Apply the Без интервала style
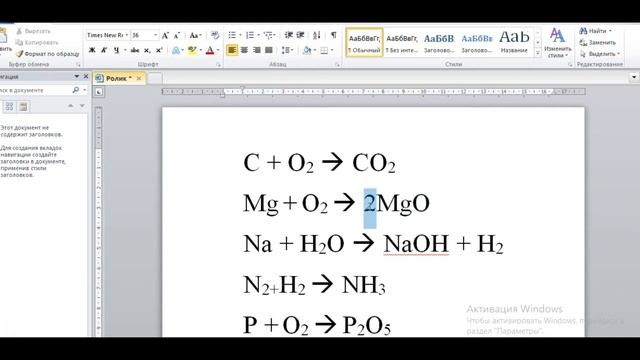 point(402,42)
